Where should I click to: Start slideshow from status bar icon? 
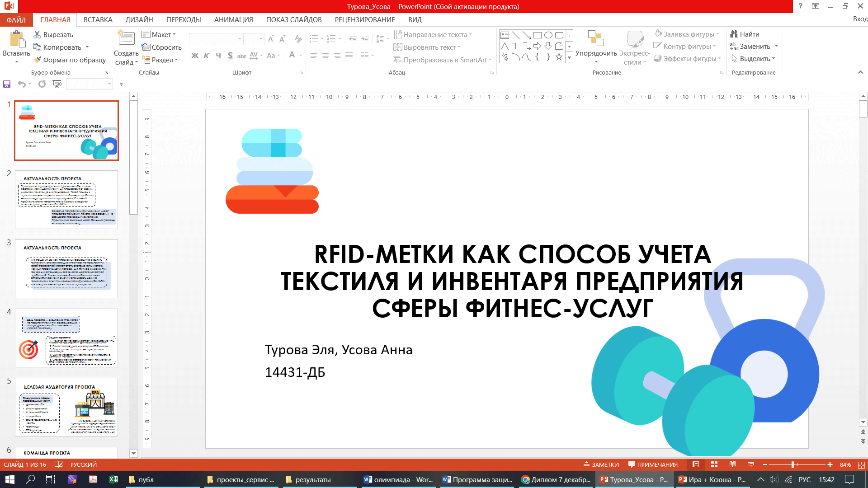pyautogui.click(x=751, y=465)
